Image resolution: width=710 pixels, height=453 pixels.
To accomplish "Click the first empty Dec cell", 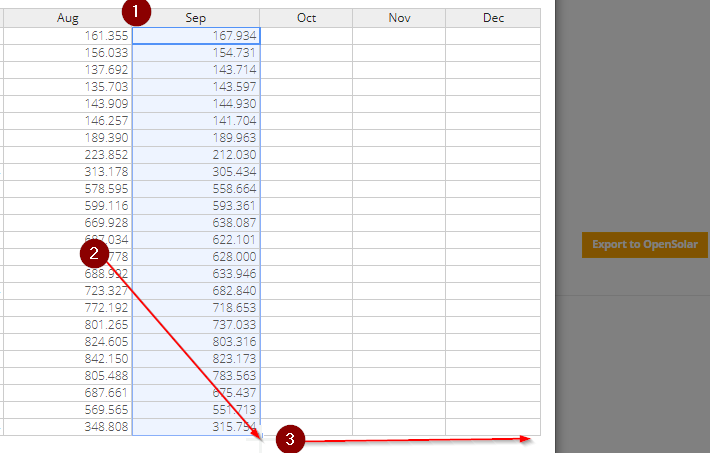I will [x=493, y=36].
